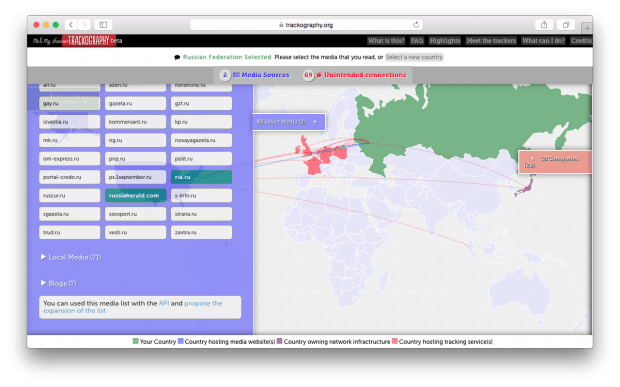
Task: Go forward with Safari's forward arrow
Action: 84,25
